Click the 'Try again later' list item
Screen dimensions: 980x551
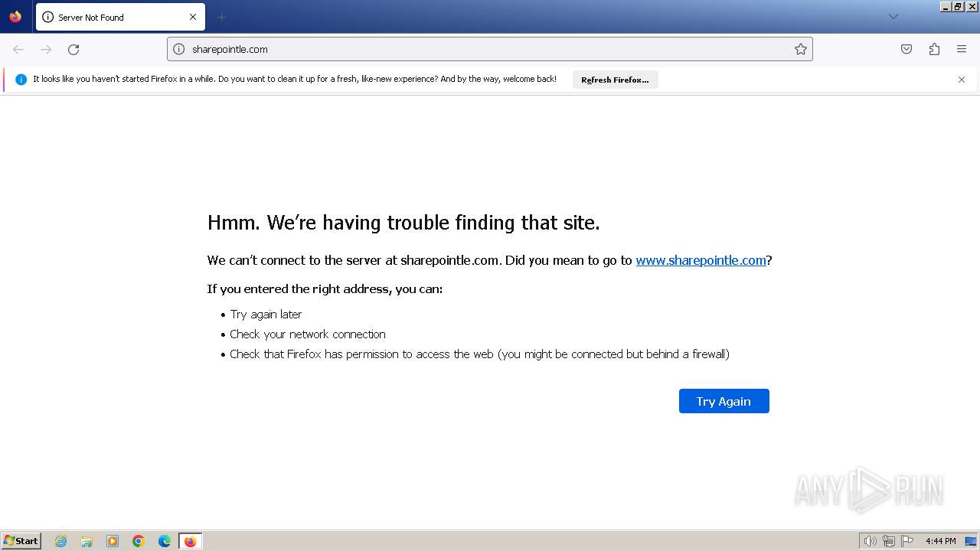pos(266,315)
